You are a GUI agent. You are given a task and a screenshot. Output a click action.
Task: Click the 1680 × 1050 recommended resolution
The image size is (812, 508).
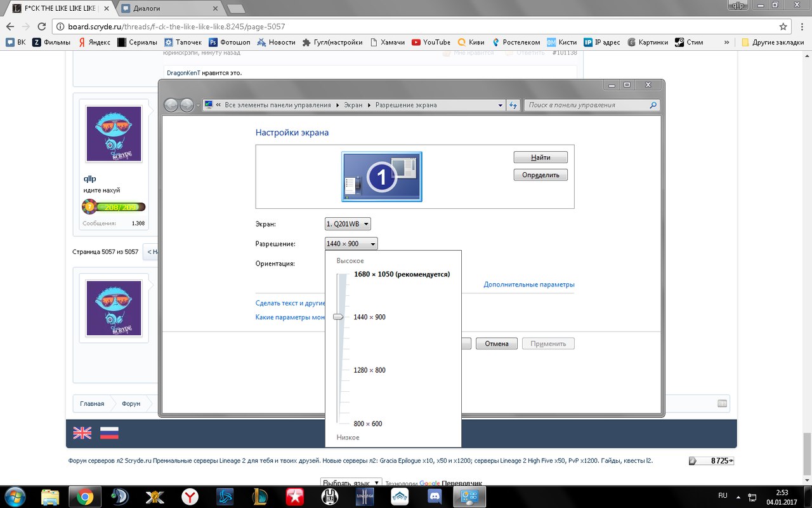pos(402,274)
